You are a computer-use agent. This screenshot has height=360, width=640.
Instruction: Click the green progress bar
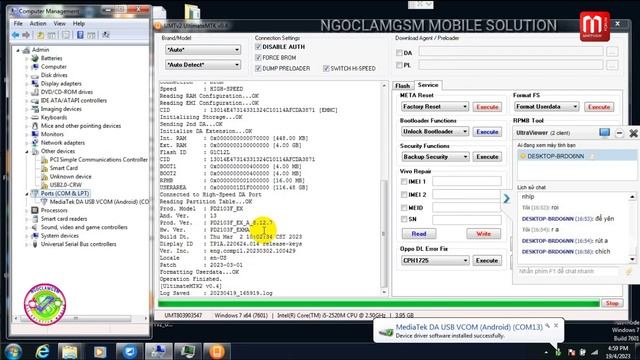[379, 303]
